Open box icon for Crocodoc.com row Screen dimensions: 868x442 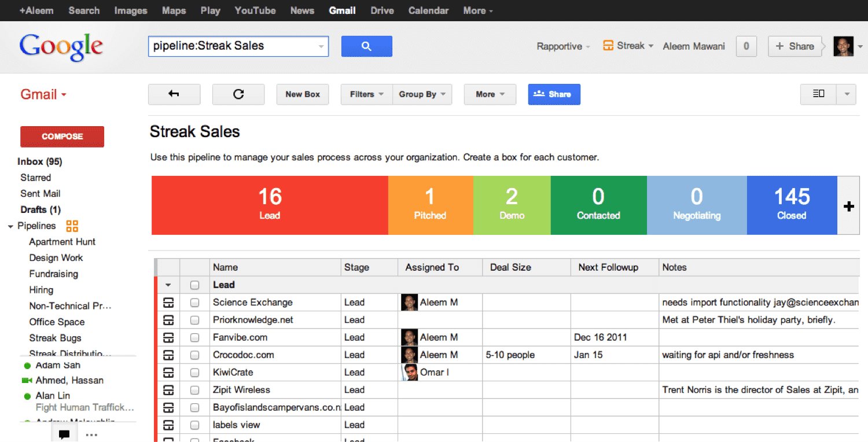tap(168, 355)
